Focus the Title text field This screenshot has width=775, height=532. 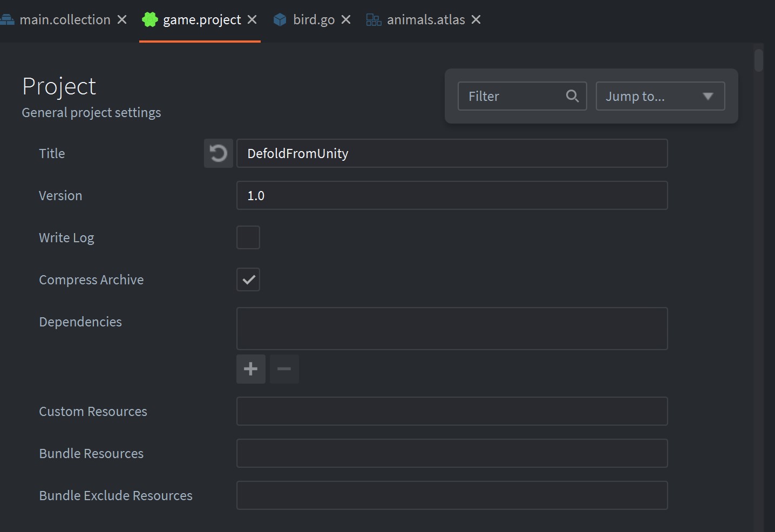(x=452, y=154)
